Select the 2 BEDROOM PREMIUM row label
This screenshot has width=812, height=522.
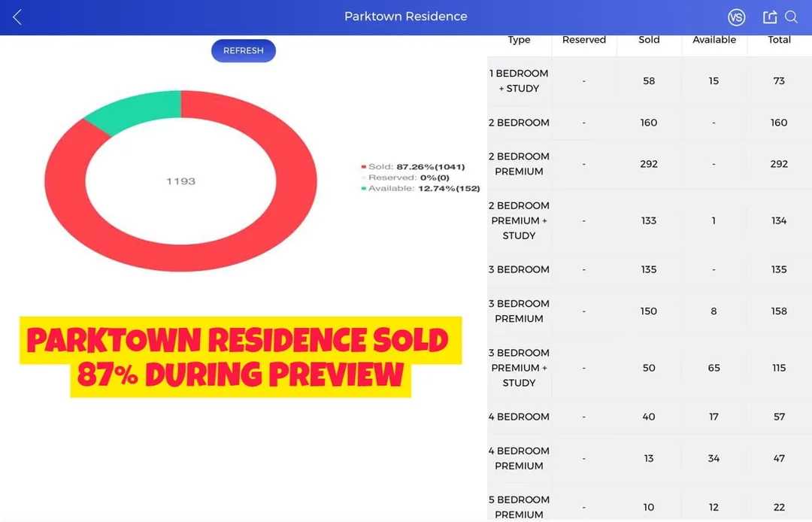(x=519, y=164)
